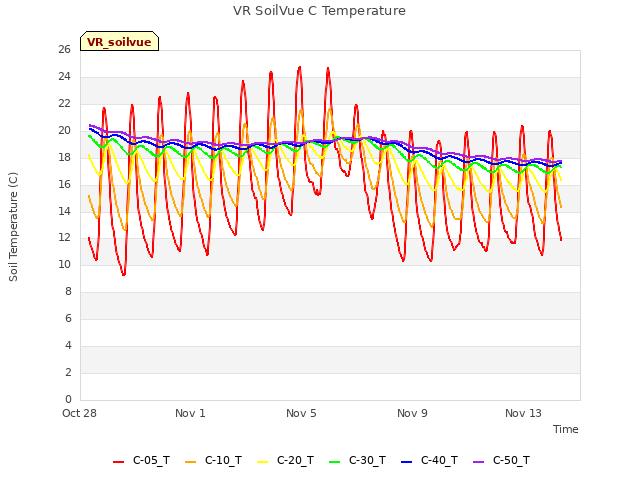Viewport: 640px width, 480px height.
Task: Click the blue C-40_T legend swatch
Action: (407, 462)
